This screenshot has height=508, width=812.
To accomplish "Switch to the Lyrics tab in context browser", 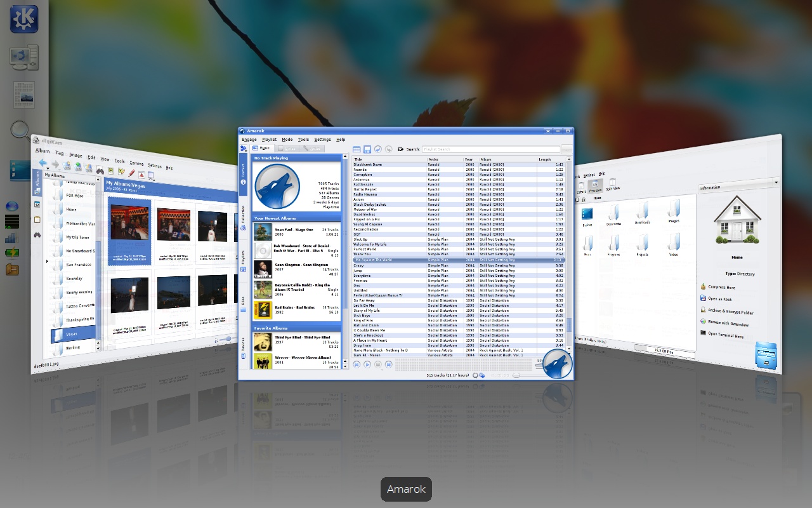I will [x=289, y=148].
